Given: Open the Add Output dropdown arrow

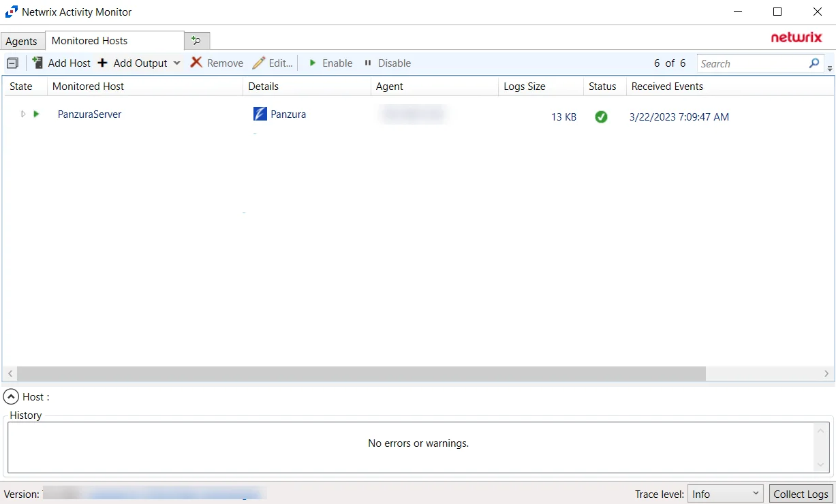Looking at the screenshot, I should (x=176, y=63).
